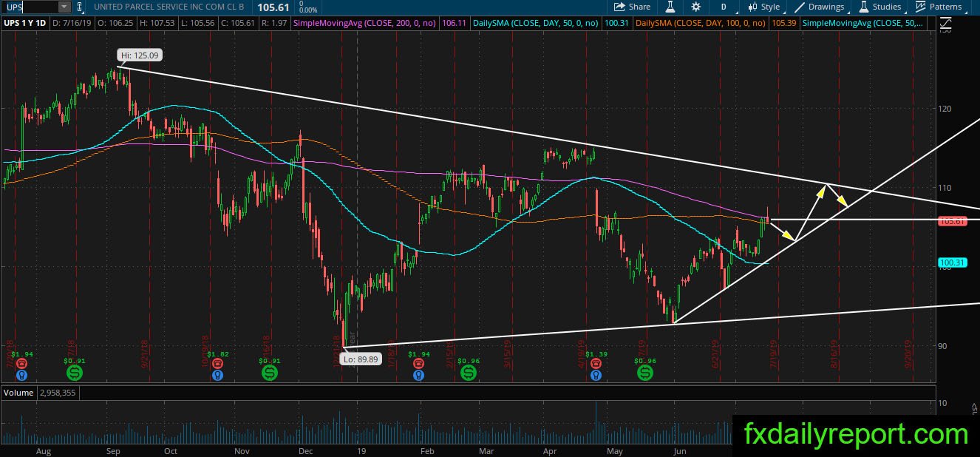
Task: Click green dividend icon under $0.91 near Aug
Action: pyautogui.click(x=73, y=373)
